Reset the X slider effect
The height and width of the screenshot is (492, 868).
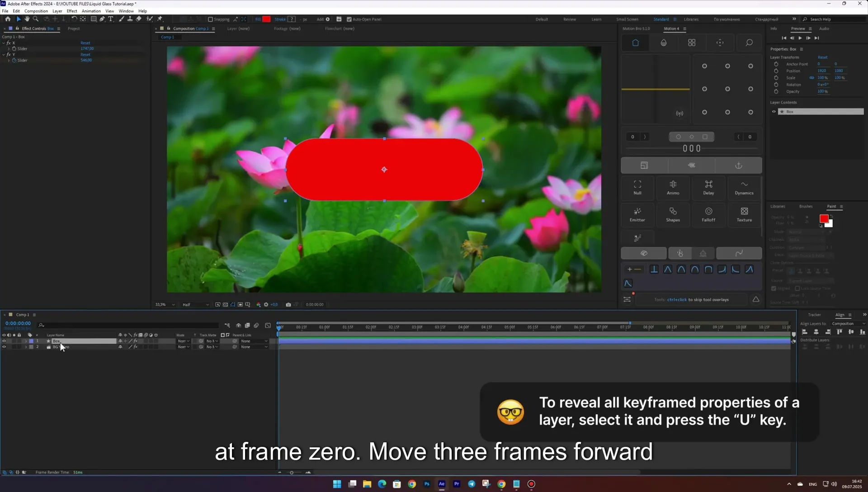[x=85, y=43]
